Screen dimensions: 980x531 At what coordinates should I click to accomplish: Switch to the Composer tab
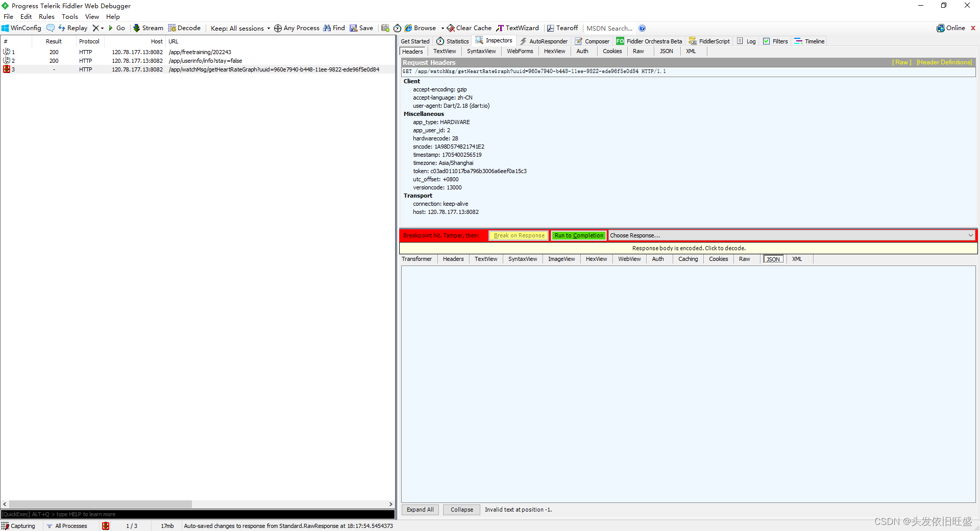(592, 41)
